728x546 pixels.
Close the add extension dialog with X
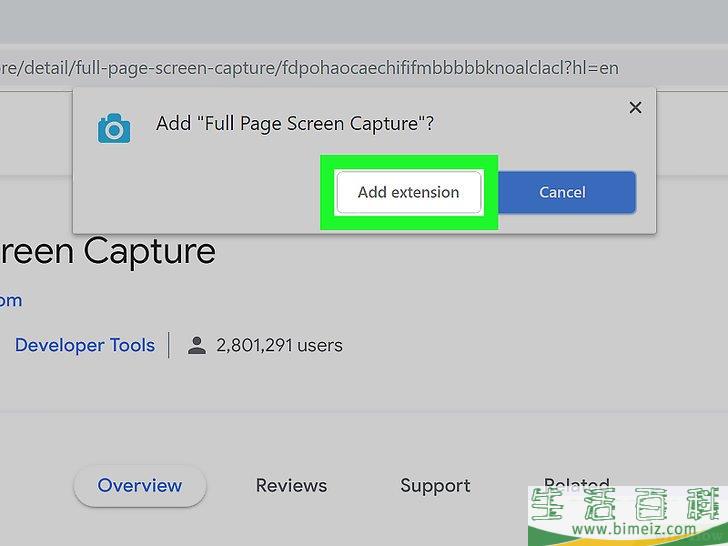(x=635, y=108)
